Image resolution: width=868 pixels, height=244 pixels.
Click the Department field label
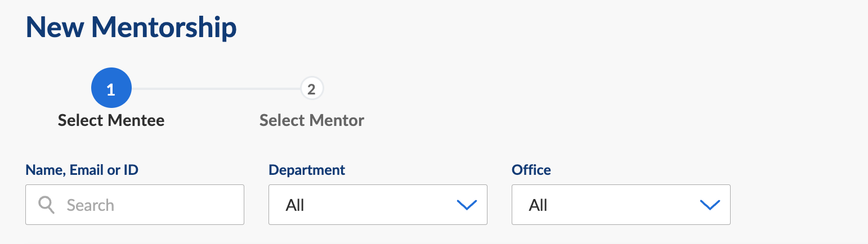pyautogui.click(x=307, y=170)
